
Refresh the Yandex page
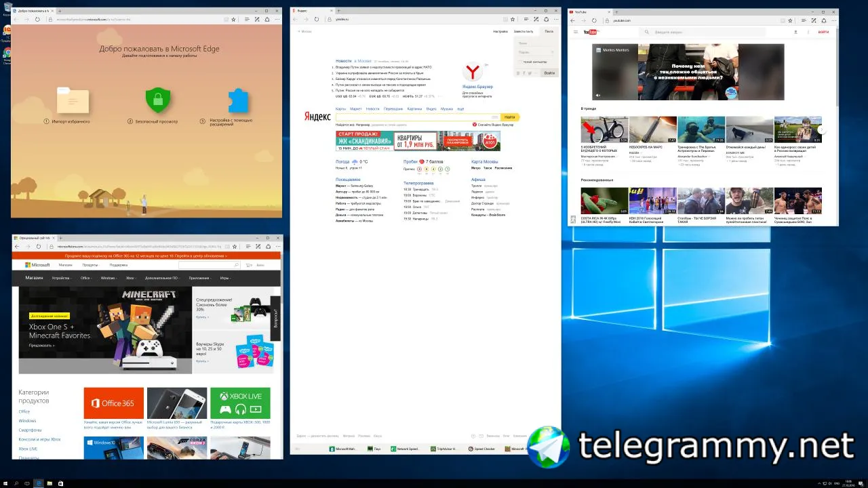click(317, 20)
